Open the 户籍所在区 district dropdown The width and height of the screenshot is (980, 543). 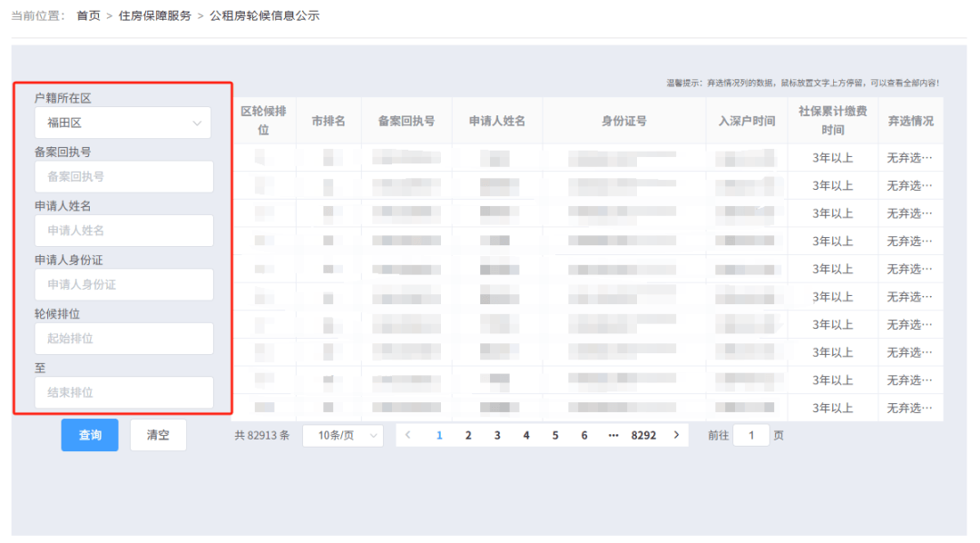click(122, 122)
